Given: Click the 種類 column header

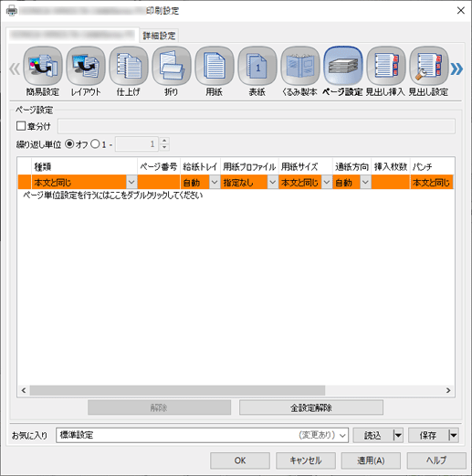Looking at the screenshot, I should (84, 166).
